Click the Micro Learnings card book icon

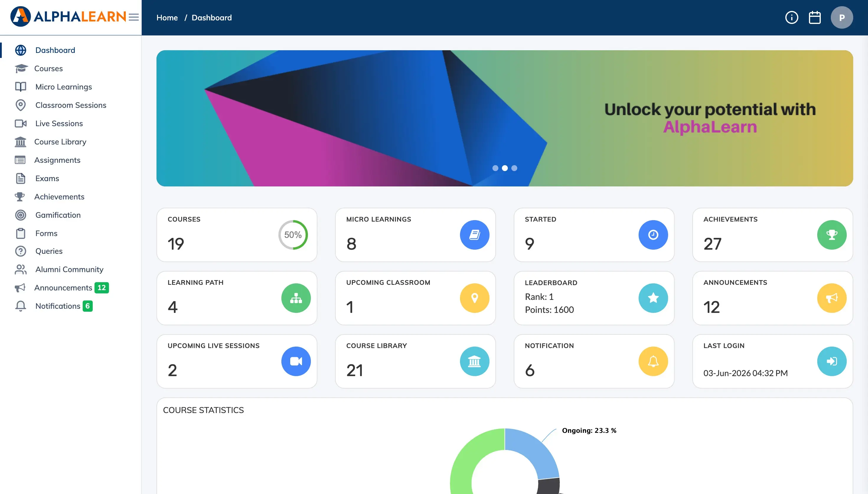[474, 235]
